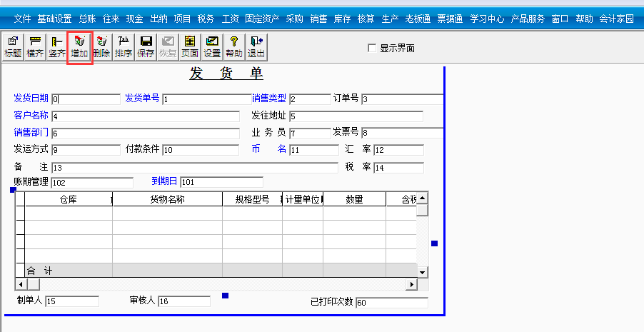Save layout with the 保存 icon
644x332 pixels.
(x=146, y=47)
